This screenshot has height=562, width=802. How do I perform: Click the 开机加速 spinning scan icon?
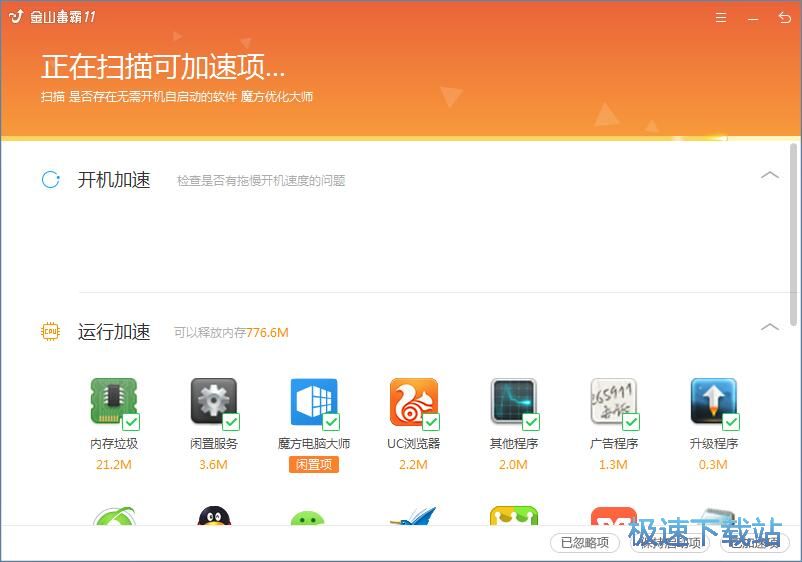51,179
